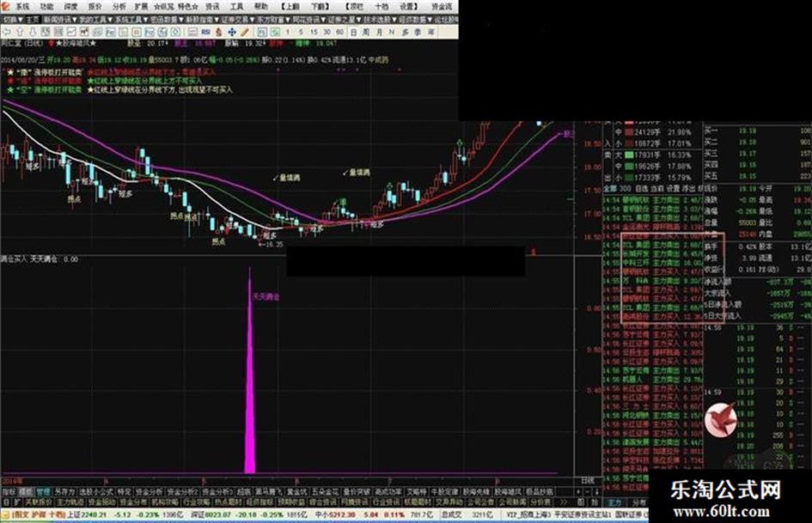Open the '主力轨迹' bottom tab

pyautogui.click(x=70, y=502)
